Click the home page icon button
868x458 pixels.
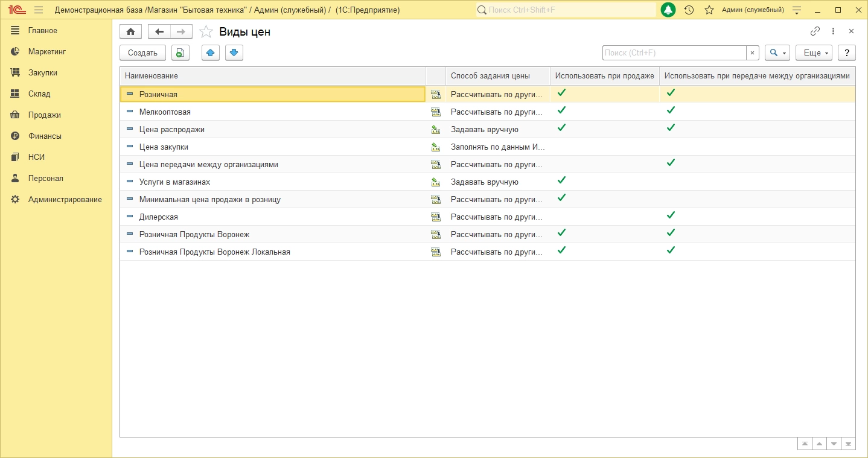point(130,32)
